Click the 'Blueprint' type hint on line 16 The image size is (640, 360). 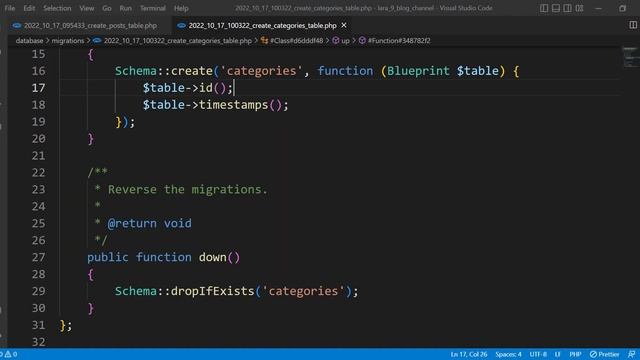[x=418, y=71]
